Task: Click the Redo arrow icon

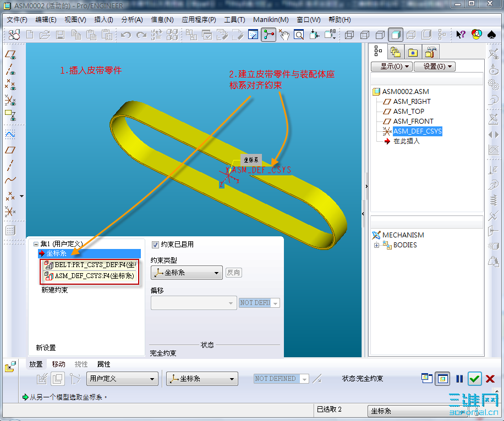Action: (141, 35)
